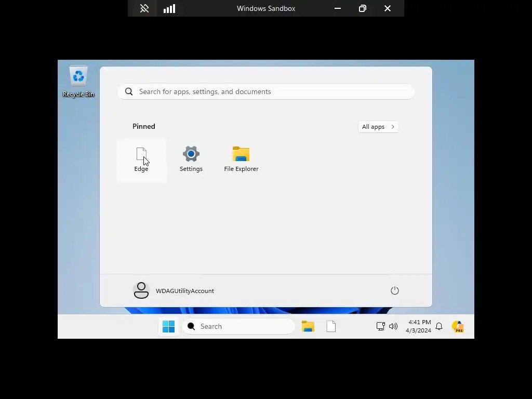Select the Pinned section heading
The image size is (532, 399).
pos(144,127)
